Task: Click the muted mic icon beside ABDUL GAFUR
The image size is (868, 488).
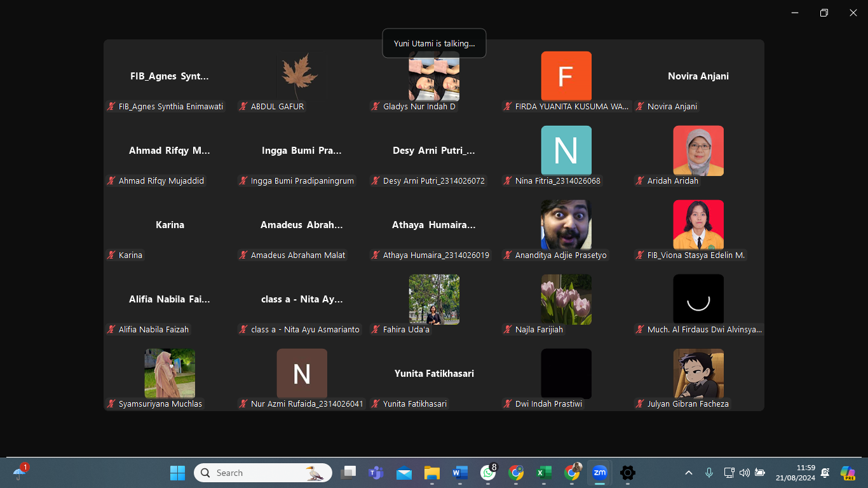Action: coord(243,107)
